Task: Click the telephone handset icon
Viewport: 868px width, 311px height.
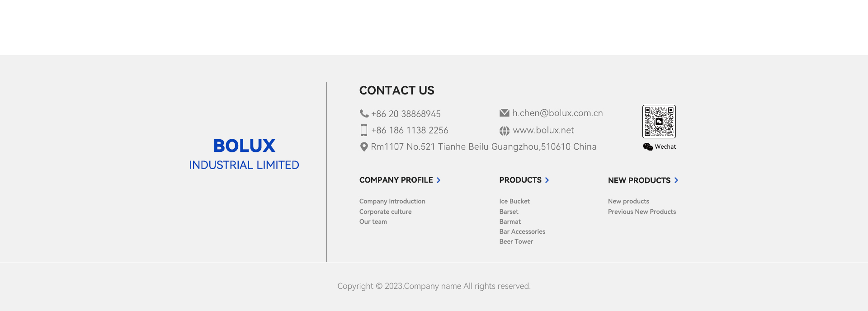Action: [x=364, y=113]
